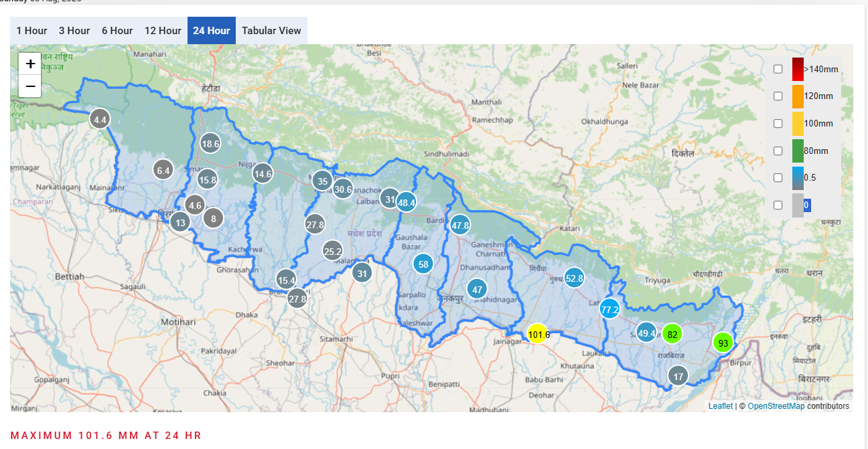
Task: Click the red >140mm color swatch
Action: pyautogui.click(x=798, y=70)
